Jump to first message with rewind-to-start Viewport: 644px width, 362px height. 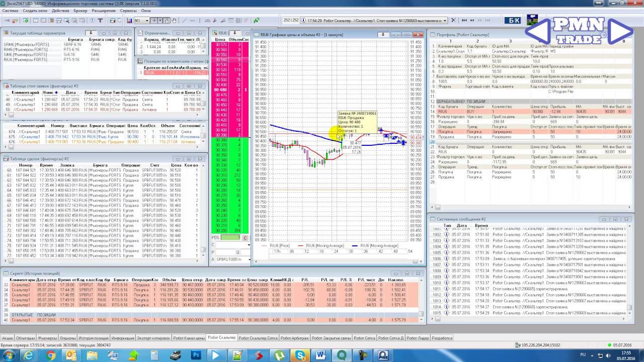click(464, 21)
